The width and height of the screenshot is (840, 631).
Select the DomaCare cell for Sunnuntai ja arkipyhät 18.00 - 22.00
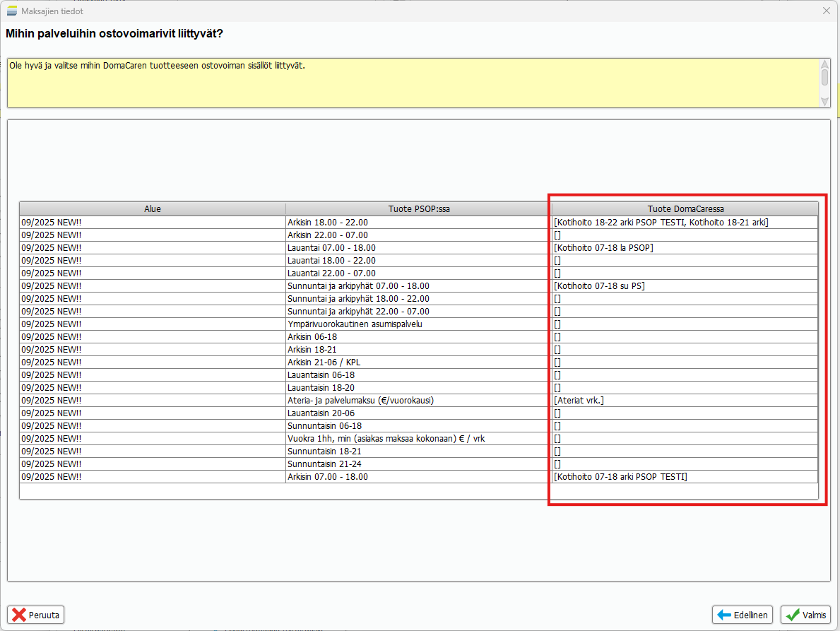click(x=685, y=299)
